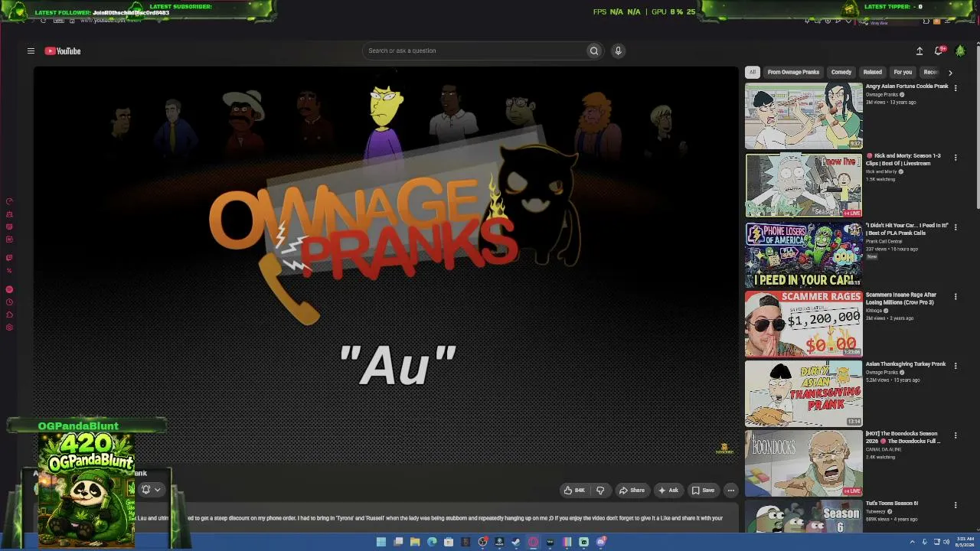Viewport: 980px width, 551px height.
Task: Select the From Ownage Pranks chip
Action: (x=793, y=73)
